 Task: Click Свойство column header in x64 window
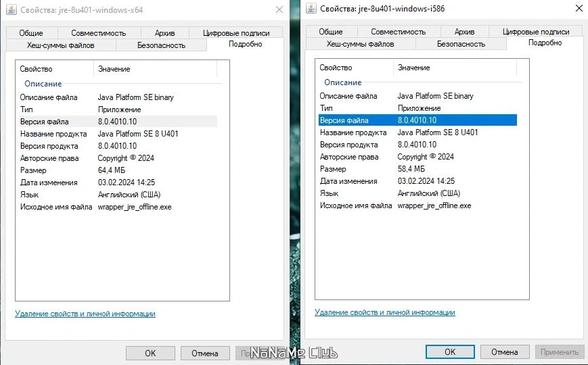55,69
